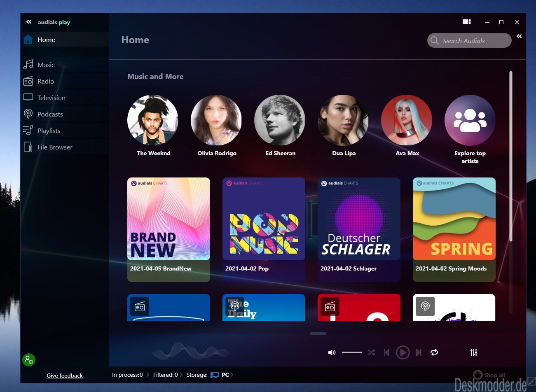536x392 pixels.
Task: Open the Ava Max artist picture
Action: 407,120
